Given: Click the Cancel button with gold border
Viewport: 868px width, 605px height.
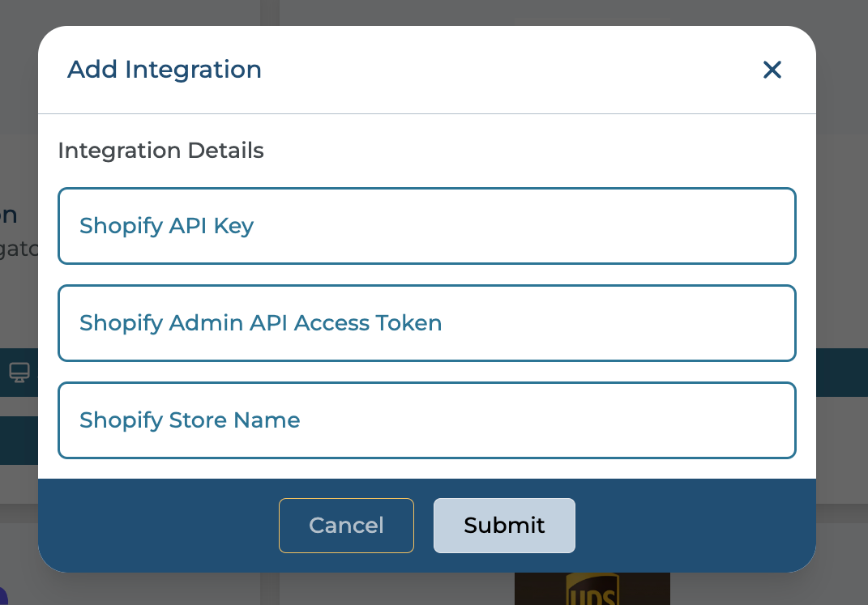Looking at the screenshot, I should click(x=346, y=526).
